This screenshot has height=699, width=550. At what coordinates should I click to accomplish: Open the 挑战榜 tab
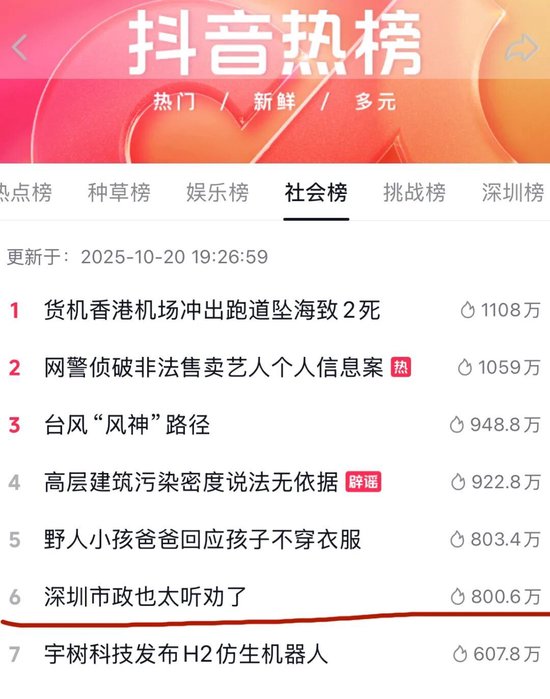[x=415, y=193]
